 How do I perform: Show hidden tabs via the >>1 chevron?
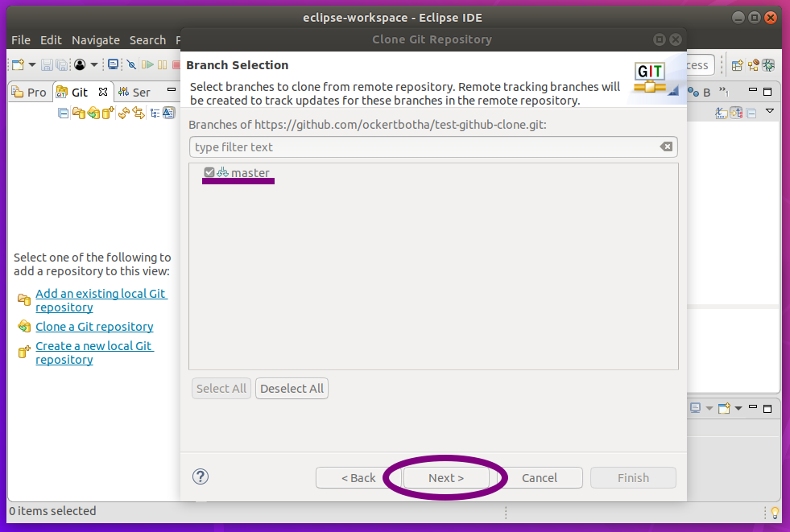click(724, 91)
